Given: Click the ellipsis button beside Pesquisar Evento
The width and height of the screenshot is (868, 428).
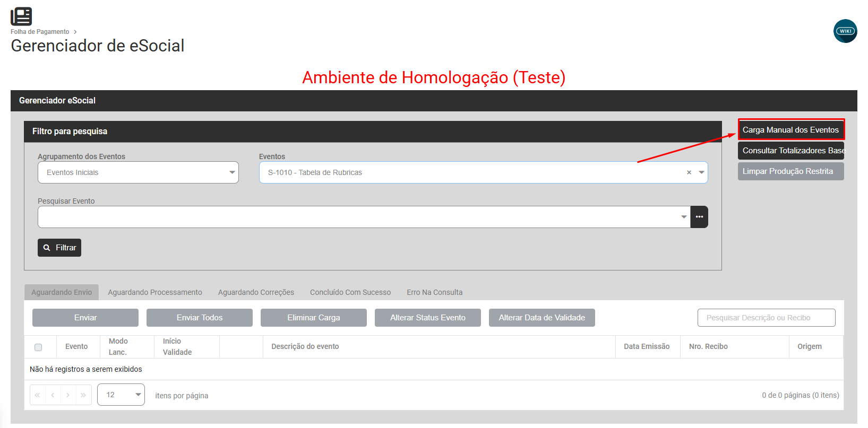Looking at the screenshot, I should (x=699, y=217).
